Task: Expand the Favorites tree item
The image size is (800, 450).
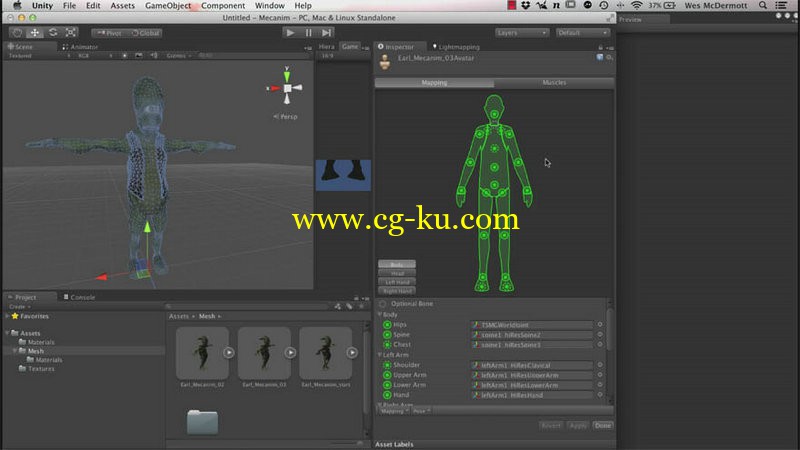Action: 7,316
